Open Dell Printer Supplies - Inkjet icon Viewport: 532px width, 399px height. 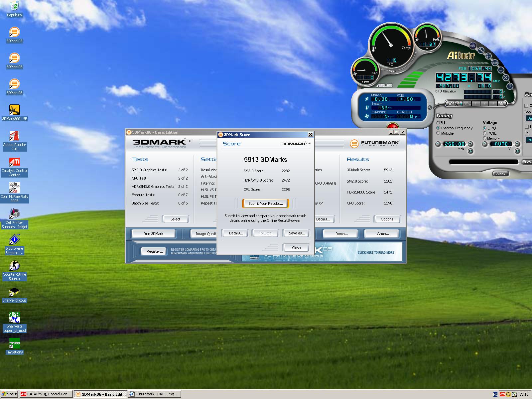[14, 218]
